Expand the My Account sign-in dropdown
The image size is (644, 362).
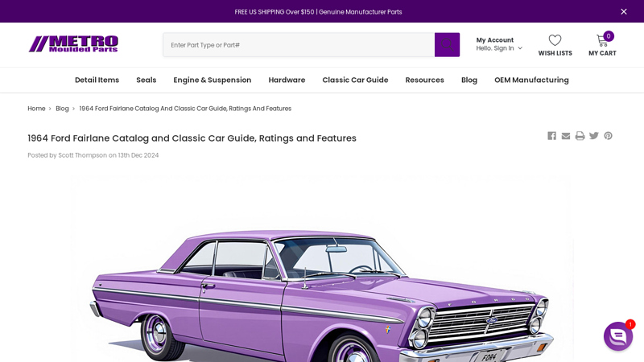pyautogui.click(x=499, y=44)
